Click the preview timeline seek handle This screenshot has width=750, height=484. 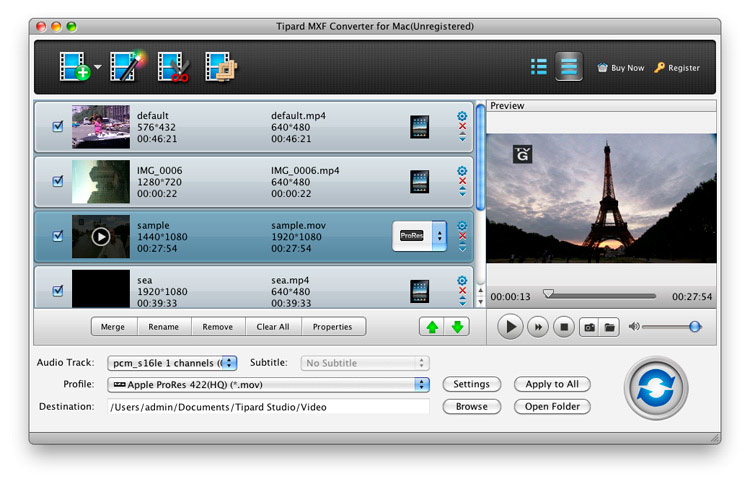coord(549,294)
